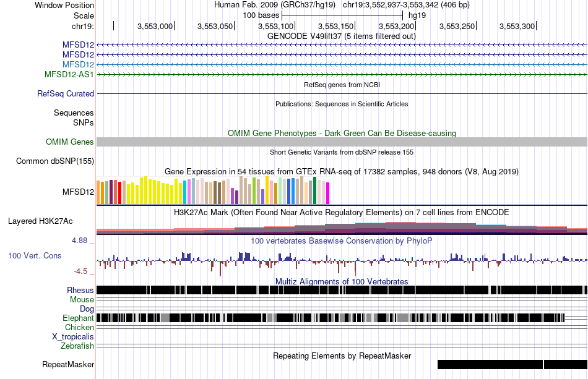Open 'Short Genetic Variants from dbSNP release 155' title
This screenshot has height=379, width=588.
point(342,153)
